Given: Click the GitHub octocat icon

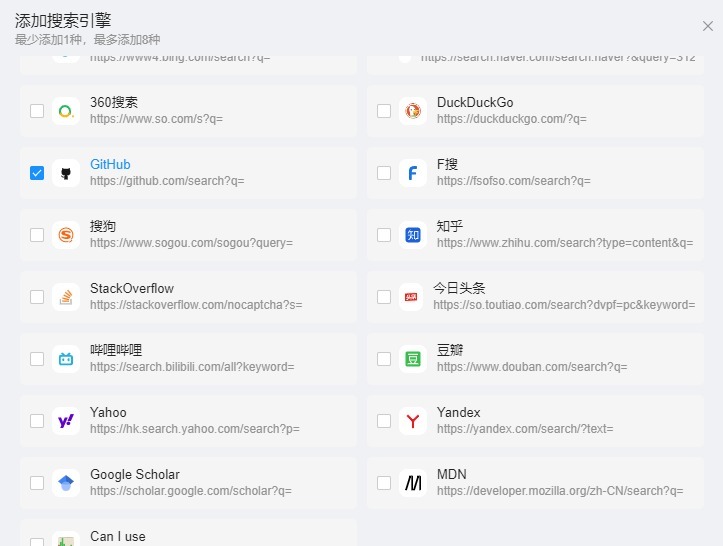Looking at the screenshot, I should point(66,173).
